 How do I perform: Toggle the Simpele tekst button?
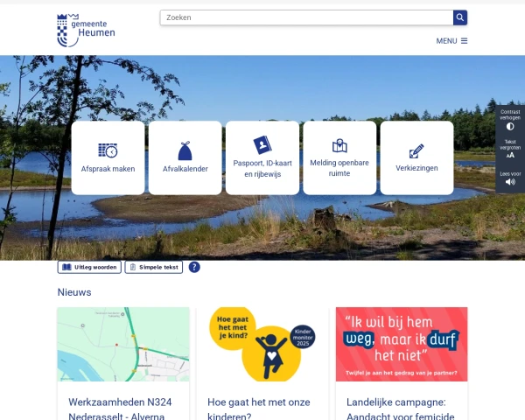(154, 267)
